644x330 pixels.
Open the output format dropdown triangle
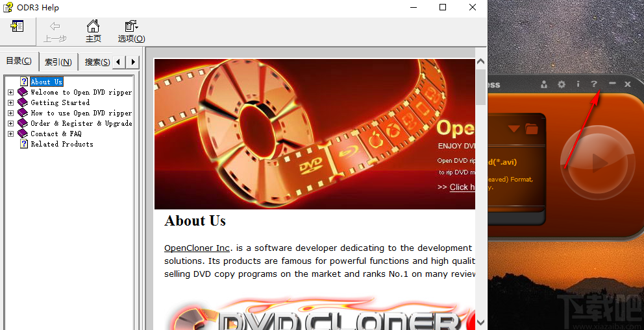514,129
